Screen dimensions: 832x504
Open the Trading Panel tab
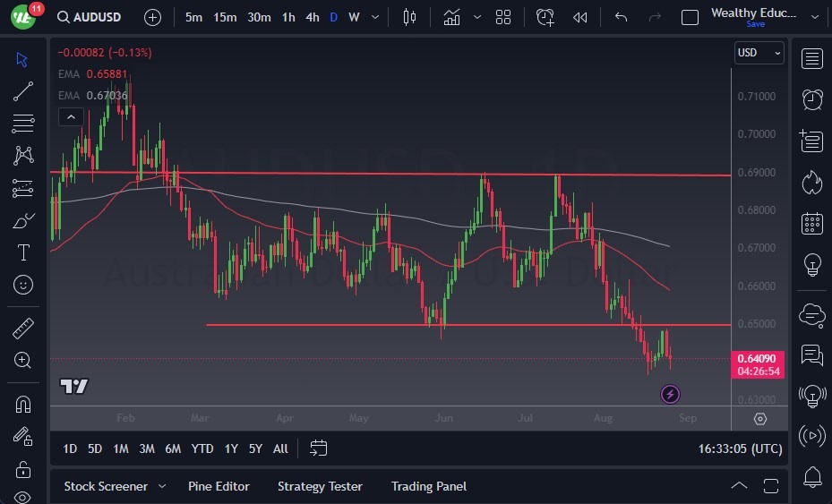point(429,486)
